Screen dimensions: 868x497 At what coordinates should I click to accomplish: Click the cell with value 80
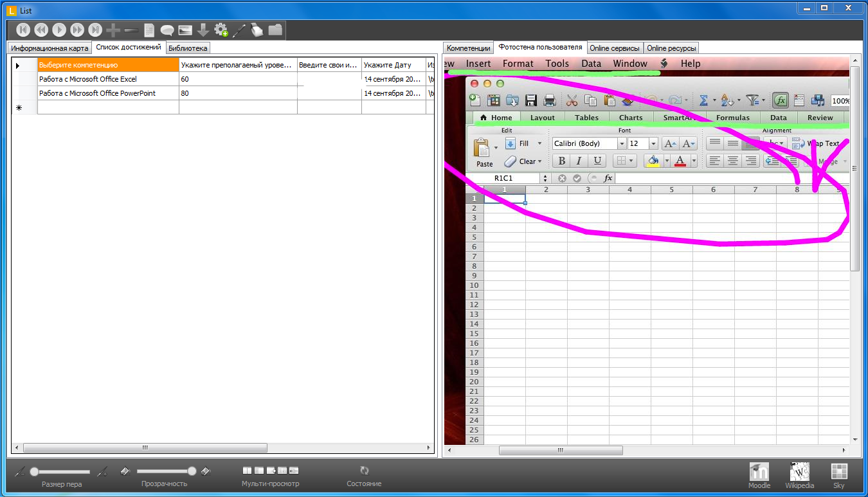point(238,93)
